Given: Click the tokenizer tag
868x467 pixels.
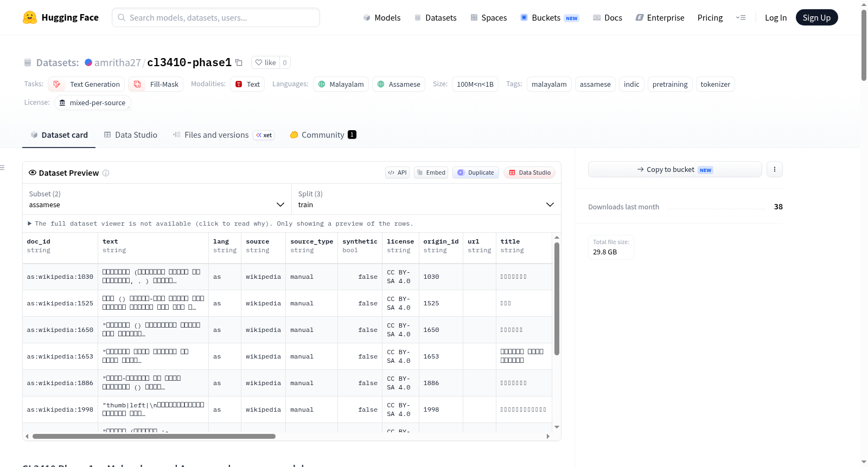Looking at the screenshot, I should pos(715,84).
